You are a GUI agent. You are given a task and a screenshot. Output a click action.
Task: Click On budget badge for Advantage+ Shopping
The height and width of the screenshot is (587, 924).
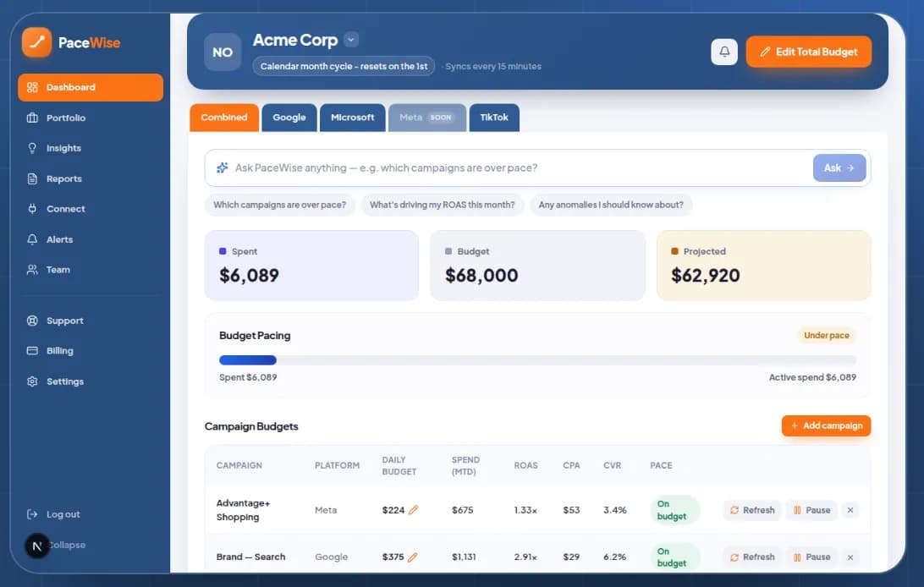(674, 510)
